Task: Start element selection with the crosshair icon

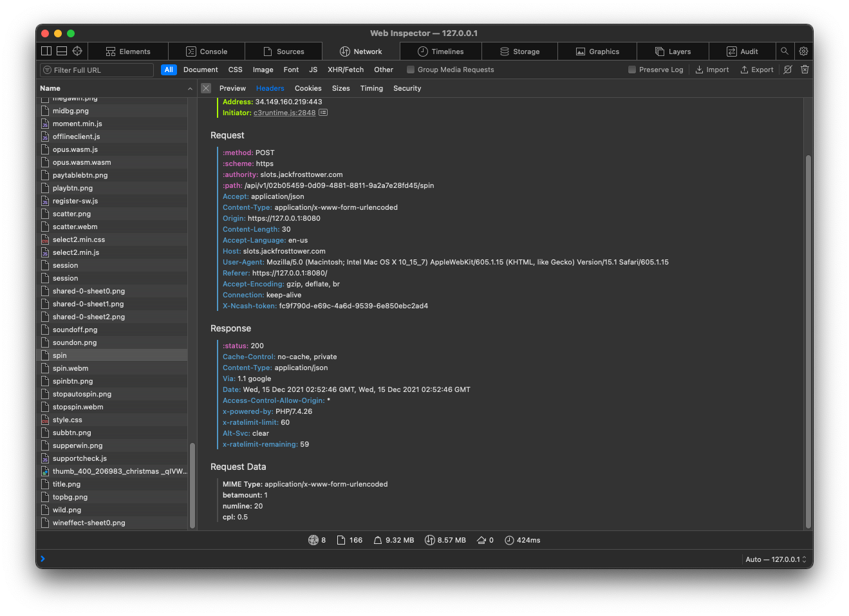Action: click(77, 51)
